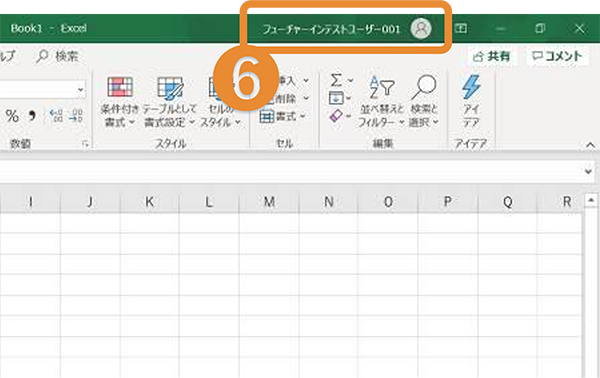600x378 pixels.
Task: Select column header I
Action: (30, 202)
